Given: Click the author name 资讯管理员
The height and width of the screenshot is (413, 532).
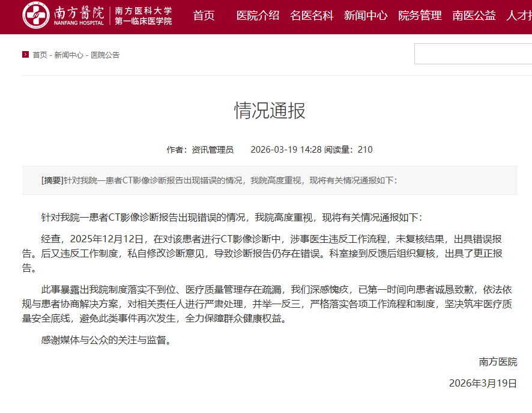Looking at the screenshot, I should click(x=212, y=150).
